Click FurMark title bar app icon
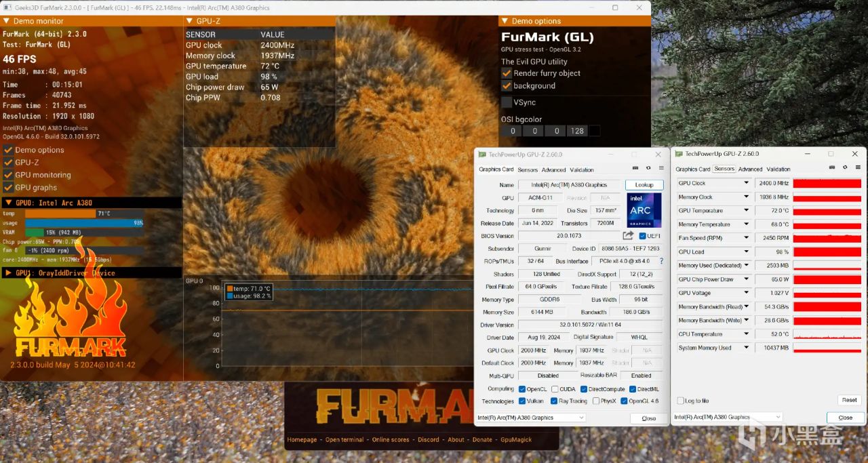 pos(7,7)
